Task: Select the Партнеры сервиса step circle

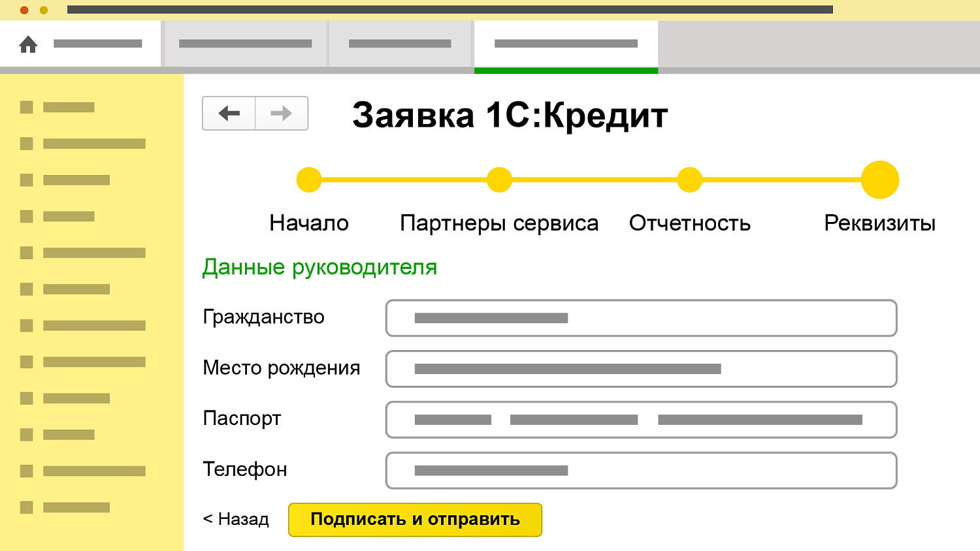Action: [499, 180]
